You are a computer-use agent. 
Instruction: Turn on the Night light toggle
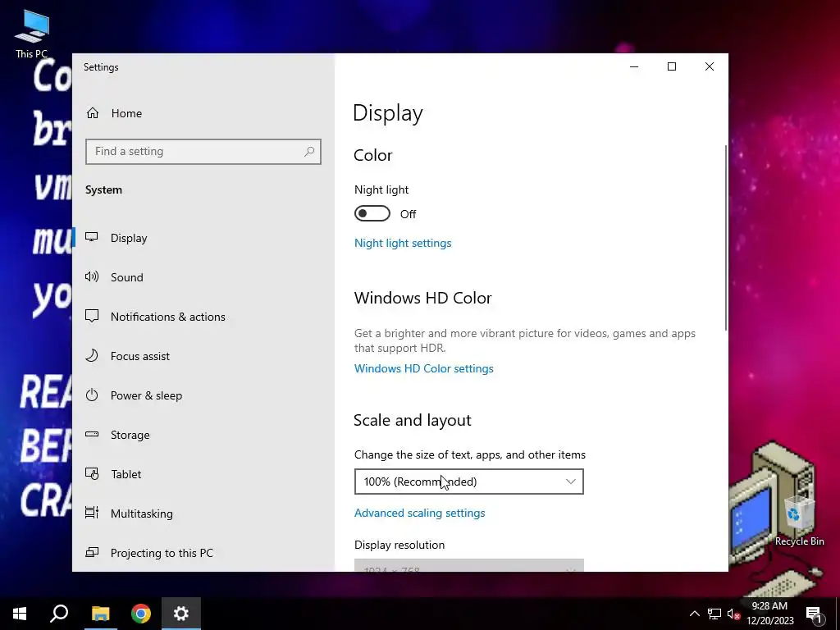coord(372,214)
